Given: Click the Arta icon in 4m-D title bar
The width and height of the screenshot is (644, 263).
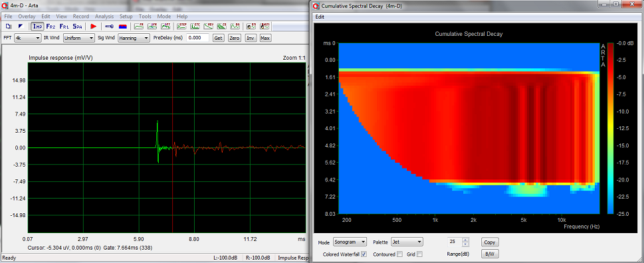Looking at the screenshot, I should click(x=5, y=6).
